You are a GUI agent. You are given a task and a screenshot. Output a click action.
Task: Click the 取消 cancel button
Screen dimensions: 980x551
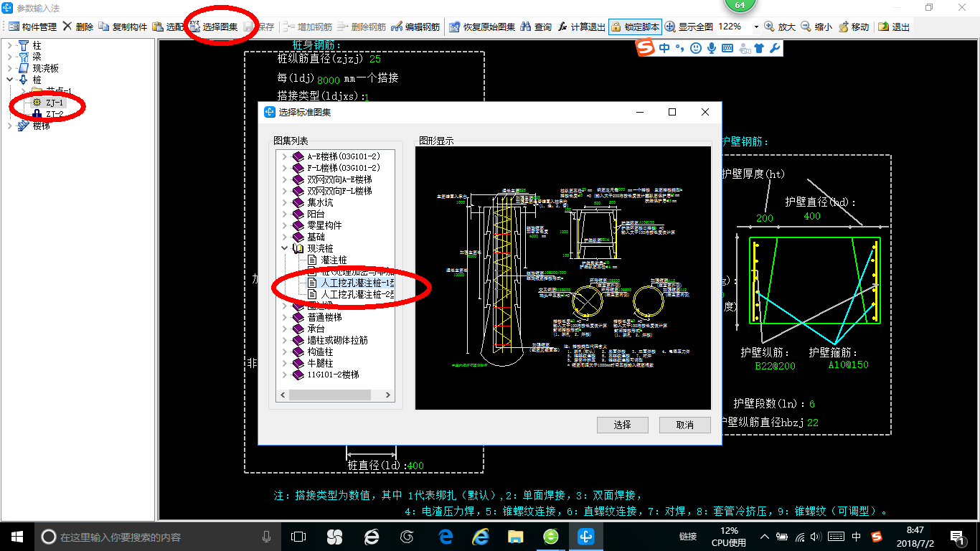[684, 425]
